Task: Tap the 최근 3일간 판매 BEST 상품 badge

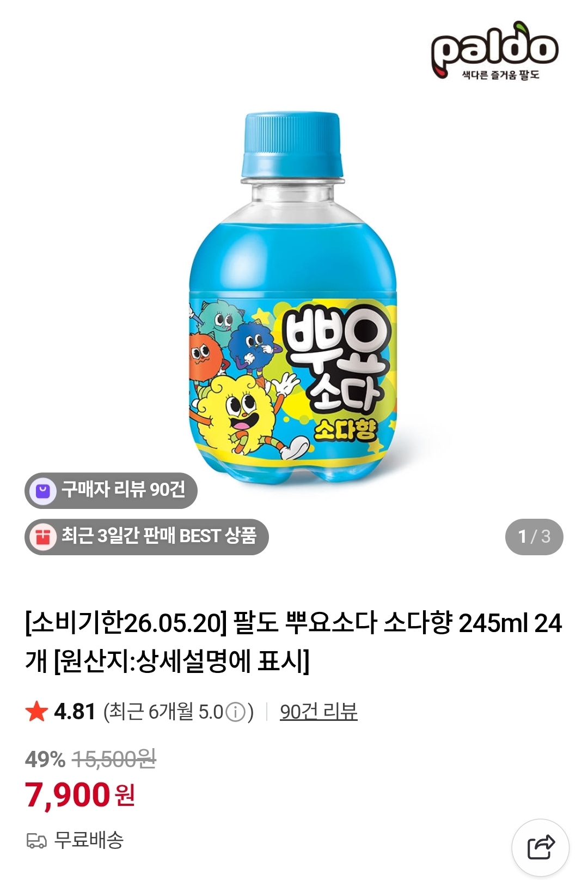Action: click(x=146, y=537)
